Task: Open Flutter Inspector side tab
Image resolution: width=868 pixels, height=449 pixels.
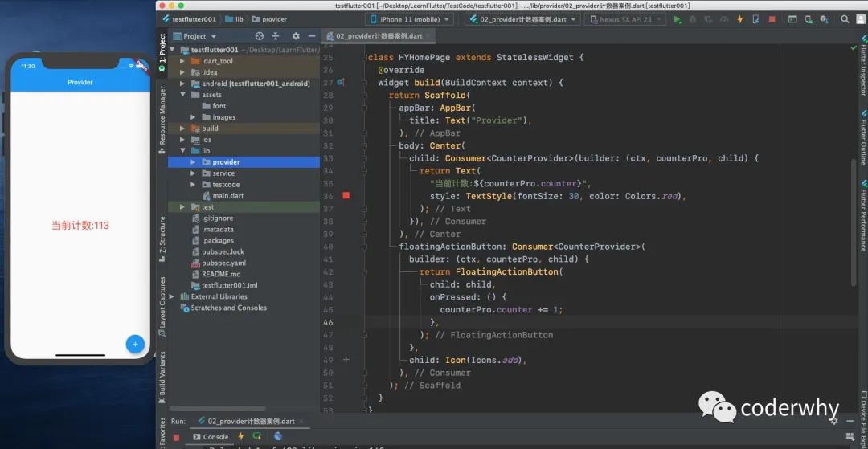Action: click(x=862, y=67)
